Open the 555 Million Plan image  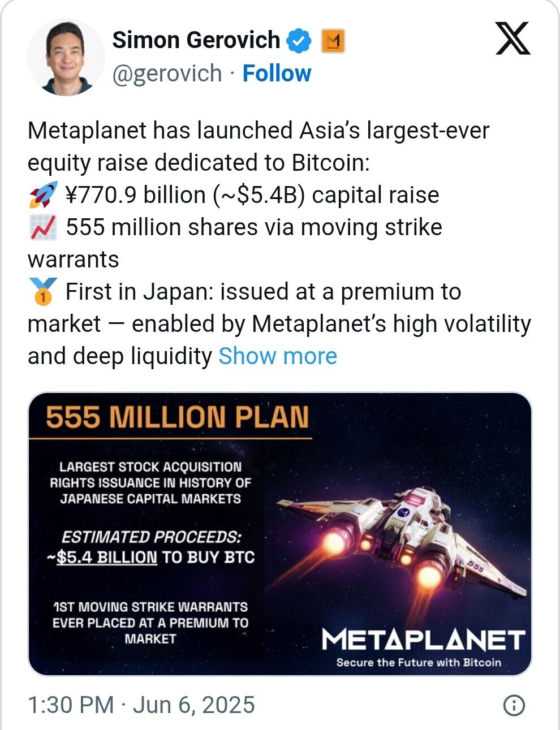point(280,534)
